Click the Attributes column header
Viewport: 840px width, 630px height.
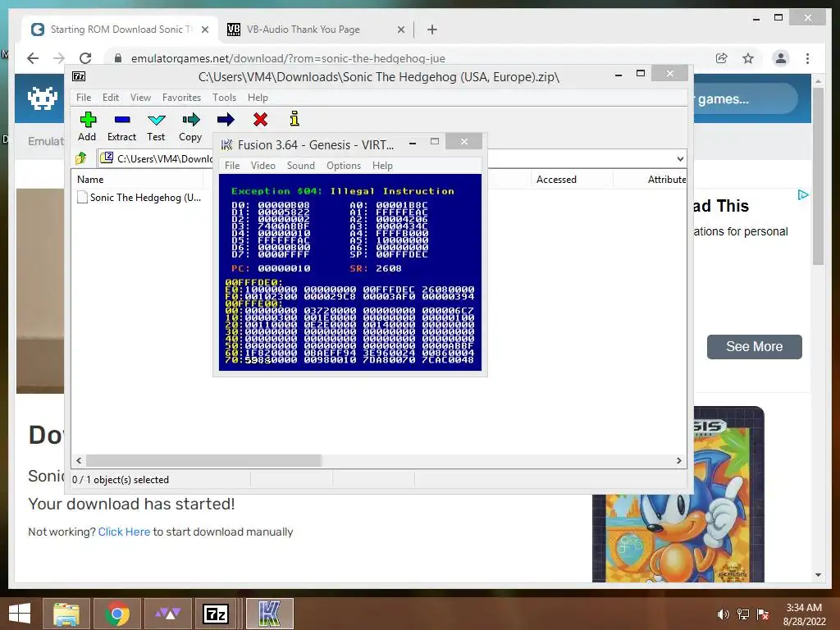(x=666, y=180)
